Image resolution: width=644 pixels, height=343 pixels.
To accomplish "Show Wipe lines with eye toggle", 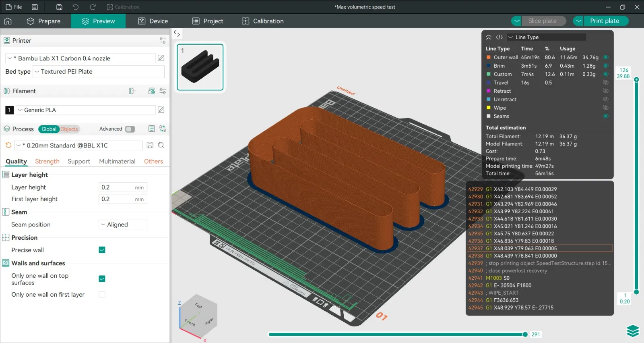I will pyautogui.click(x=605, y=108).
